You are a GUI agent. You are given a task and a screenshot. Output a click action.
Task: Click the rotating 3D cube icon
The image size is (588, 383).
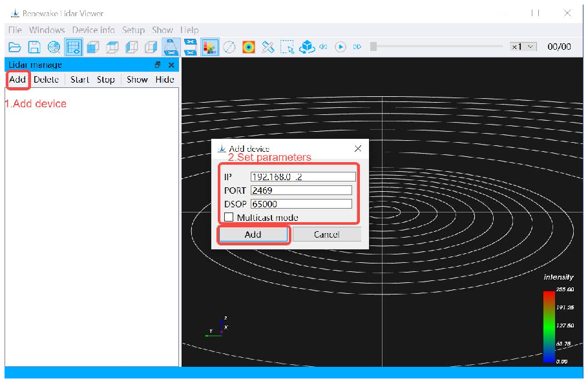[x=307, y=47]
